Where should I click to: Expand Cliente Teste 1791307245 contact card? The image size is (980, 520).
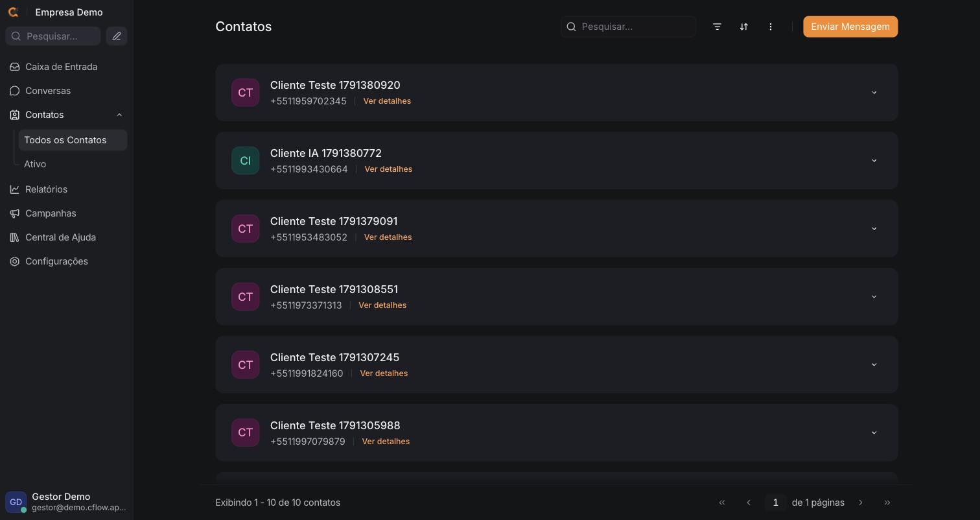coord(874,365)
